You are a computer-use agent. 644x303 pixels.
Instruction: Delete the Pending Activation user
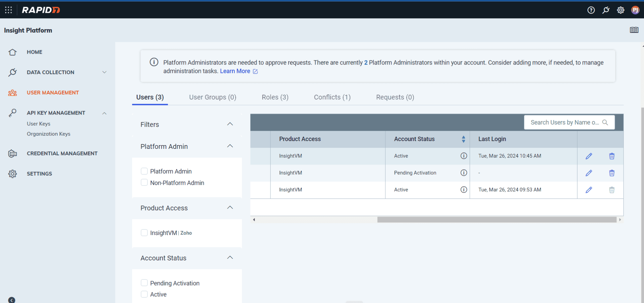point(612,173)
